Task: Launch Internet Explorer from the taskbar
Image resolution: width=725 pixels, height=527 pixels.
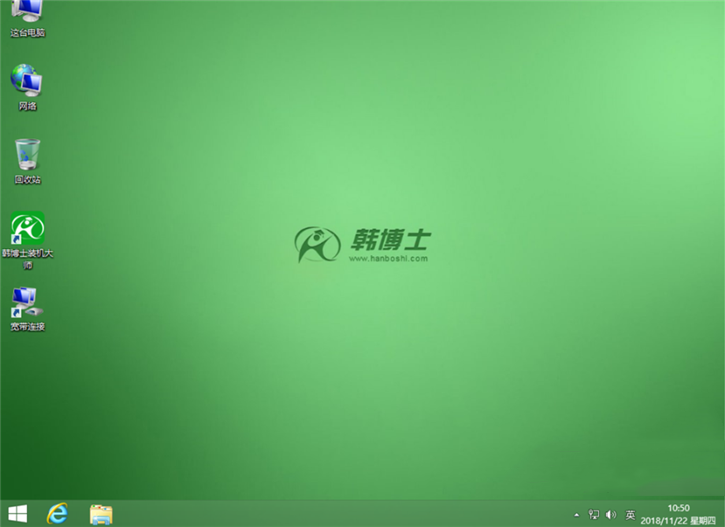Action: coord(57,514)
